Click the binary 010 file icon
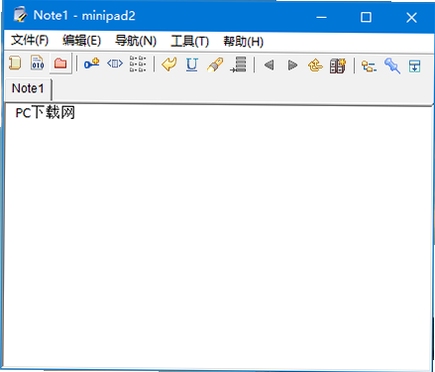The width and height of the screenshot is (435, 372). pyautogui.click(x=37, y=63)
